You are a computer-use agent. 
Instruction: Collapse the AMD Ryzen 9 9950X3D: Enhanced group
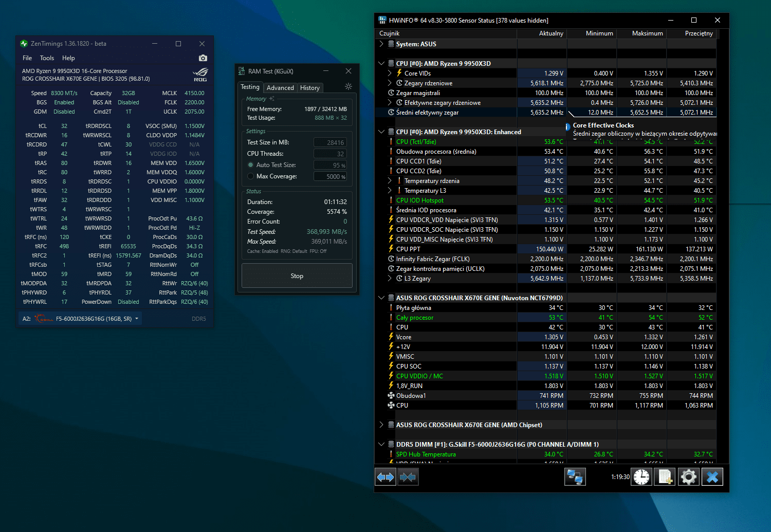(381, 132)
